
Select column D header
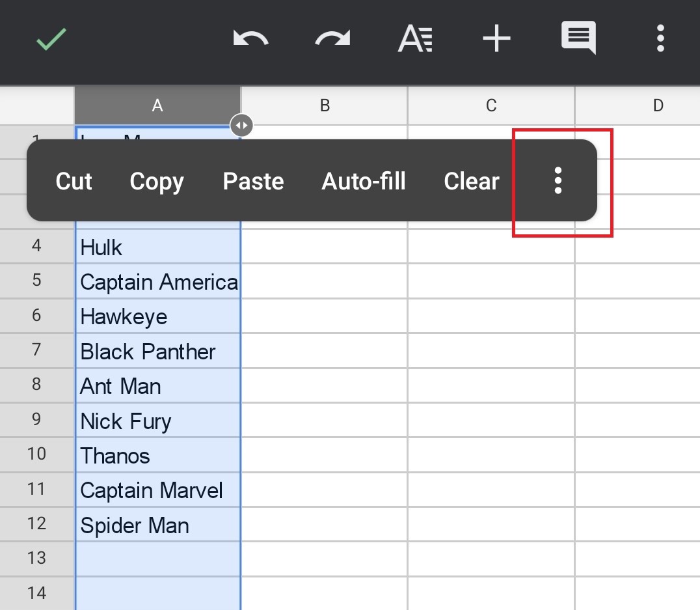638,105
